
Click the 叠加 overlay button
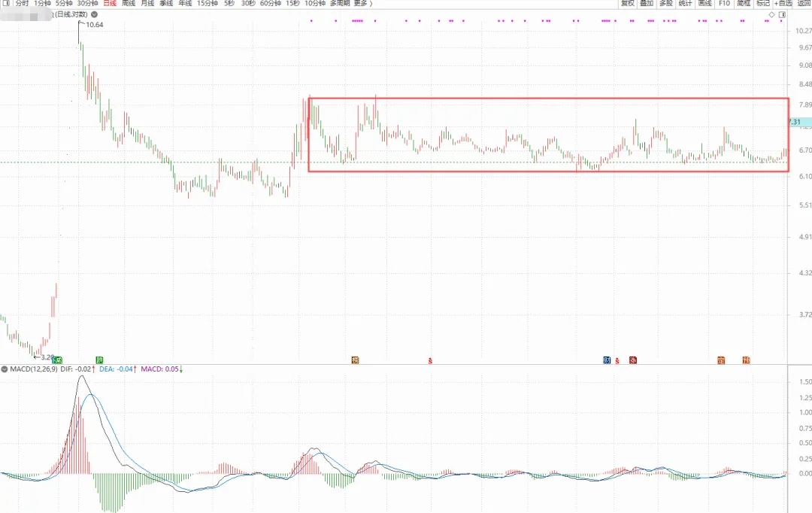[647, 3]
